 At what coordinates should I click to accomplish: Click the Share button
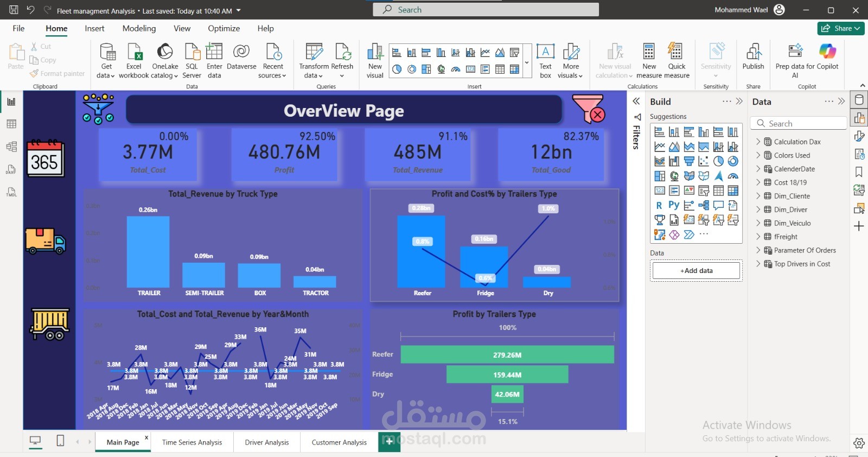(841, 28)
